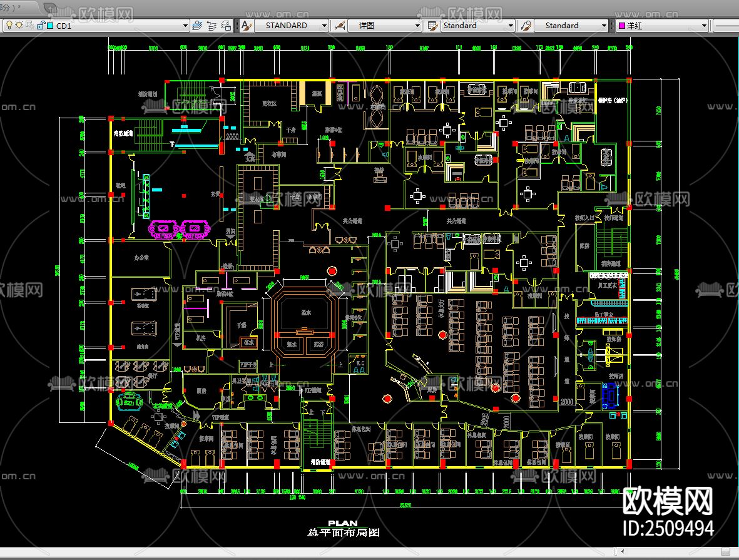
Task: Click the model/layout splitter handle
Action: pos(616,551)
